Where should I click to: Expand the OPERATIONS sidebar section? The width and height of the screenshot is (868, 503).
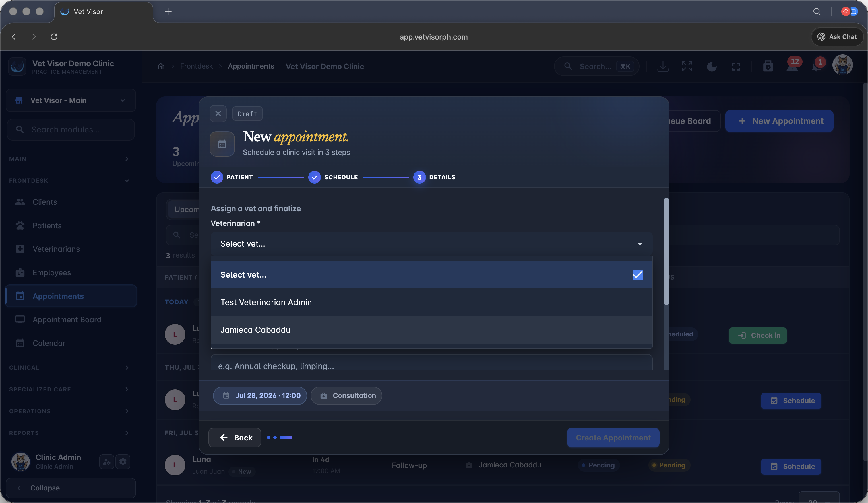tap(69, 411)
